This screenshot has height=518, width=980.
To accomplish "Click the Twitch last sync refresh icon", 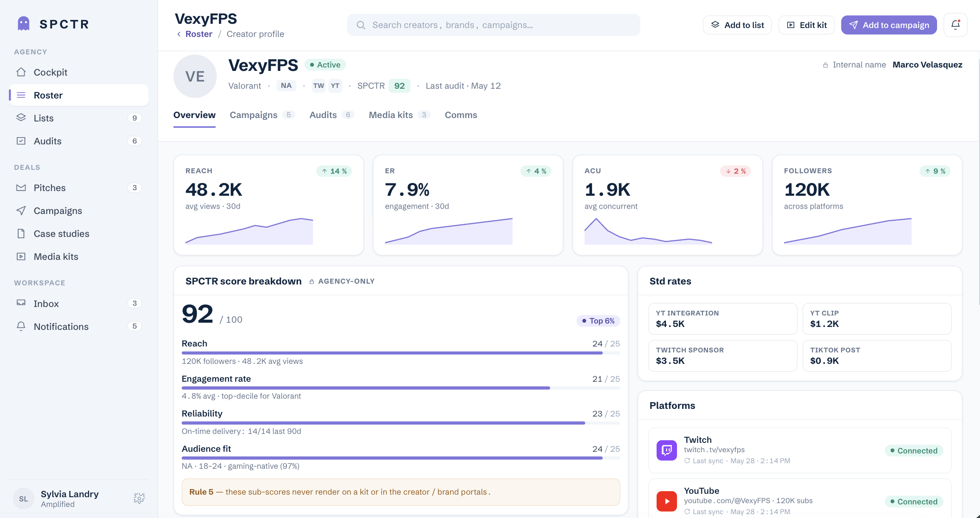I will pos(687,461).
